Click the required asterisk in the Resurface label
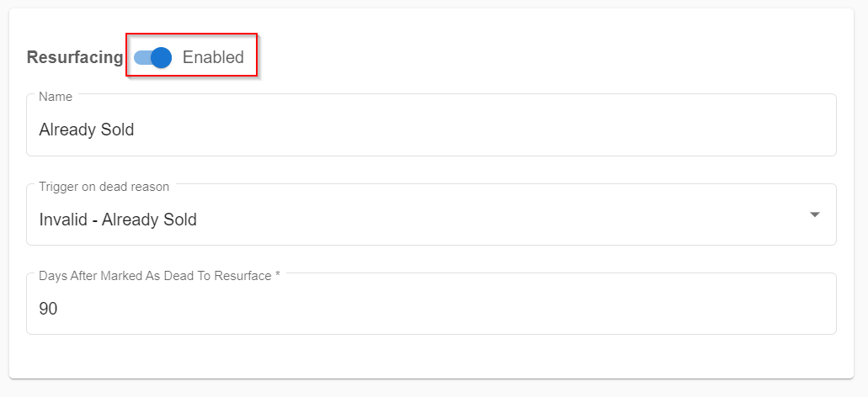This screenshot has height=397, width=868. (x=277, y=275)
